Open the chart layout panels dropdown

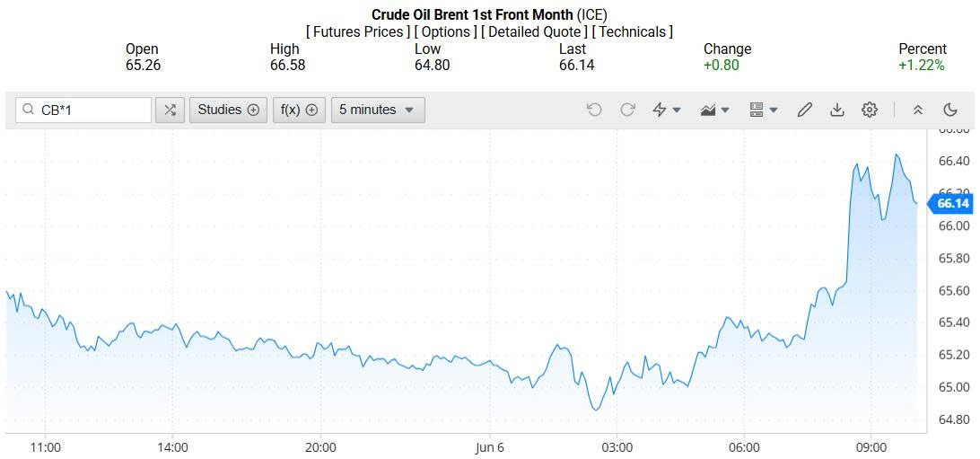(763, 110)
